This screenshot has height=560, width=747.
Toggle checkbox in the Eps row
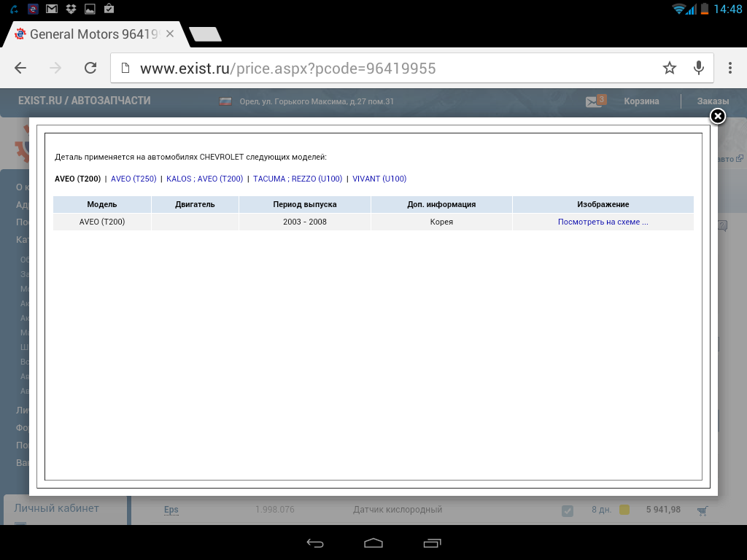click(568, 510)
